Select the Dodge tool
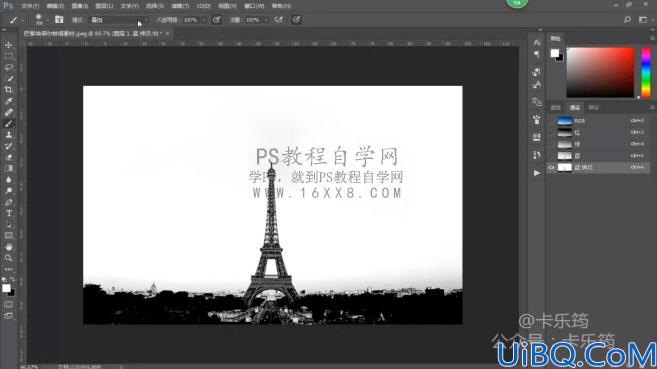Screen dimensions: 657x369 (8, 191)
